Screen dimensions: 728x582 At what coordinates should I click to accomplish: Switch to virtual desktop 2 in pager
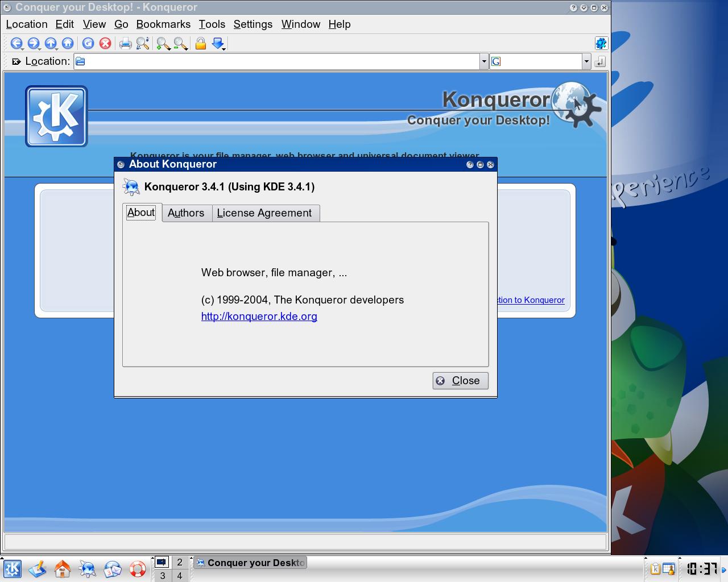click(x=180, y=562)
